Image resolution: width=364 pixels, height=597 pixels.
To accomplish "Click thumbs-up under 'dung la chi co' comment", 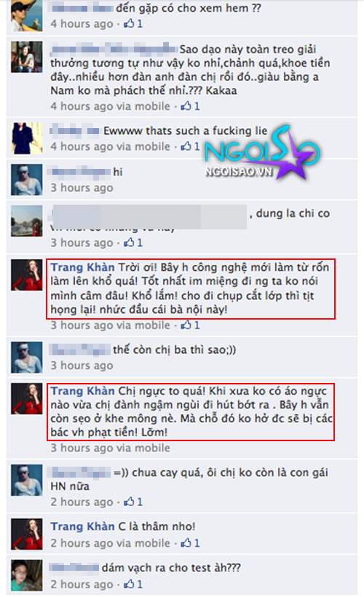I will (x=129, y=242).
